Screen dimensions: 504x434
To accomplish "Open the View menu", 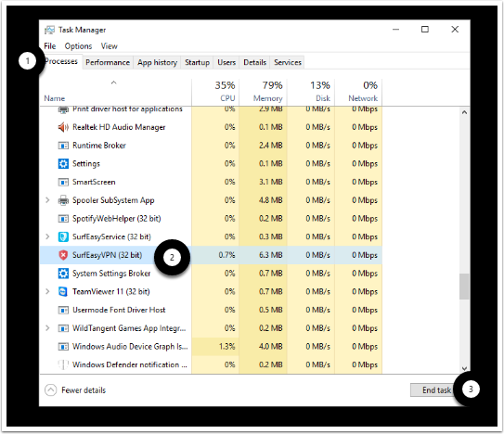I will click(x=110, y=46).
